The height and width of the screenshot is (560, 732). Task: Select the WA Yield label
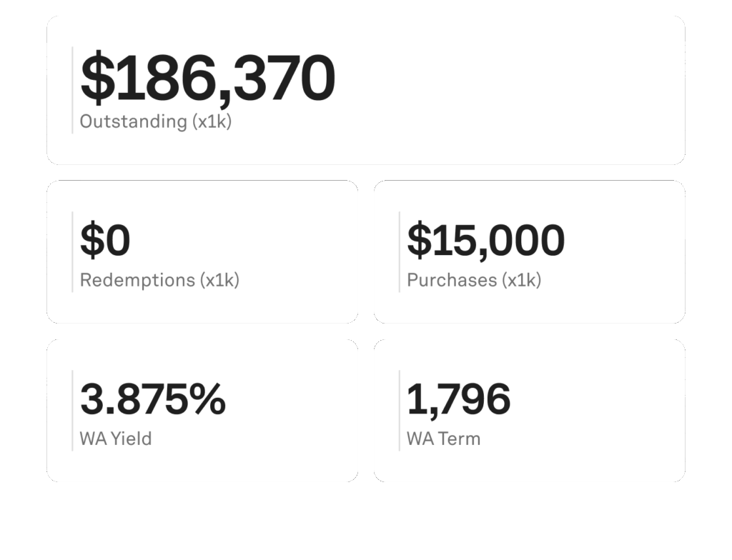point(116,439)
